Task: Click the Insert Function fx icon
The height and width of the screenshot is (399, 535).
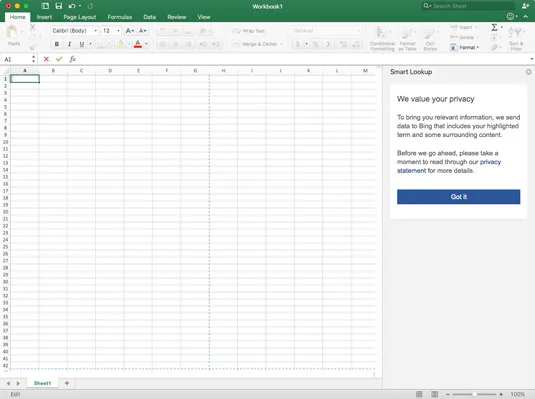Action: [x=72, y=59]
